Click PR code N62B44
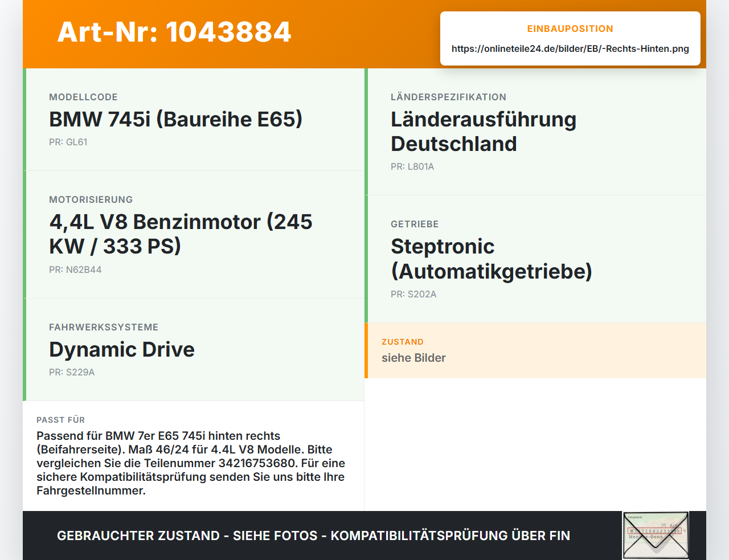 point(75,269)
